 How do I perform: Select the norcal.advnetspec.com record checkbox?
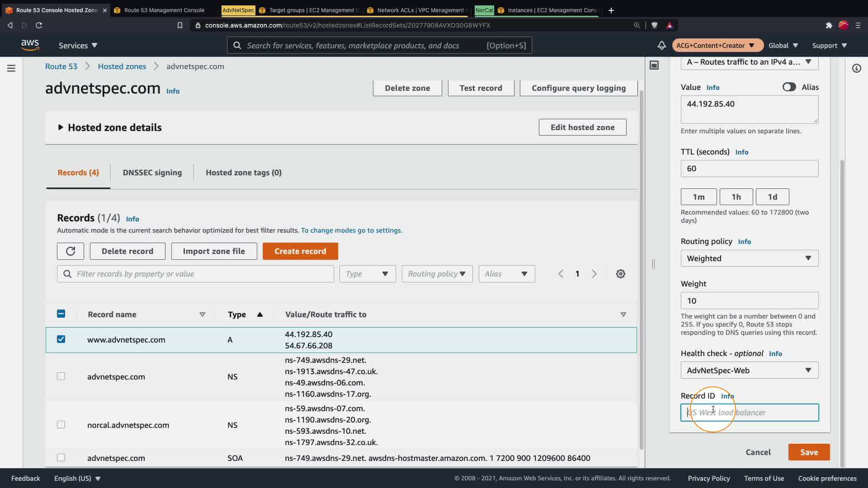point(61,425)
